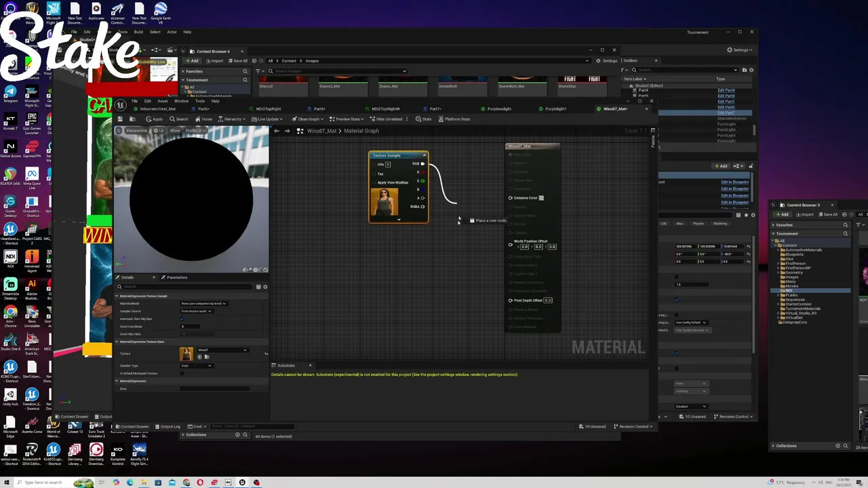Click the World Position Offset input pin
The image size is (868, 488).
pyautogui.click(x=511, y=244)
